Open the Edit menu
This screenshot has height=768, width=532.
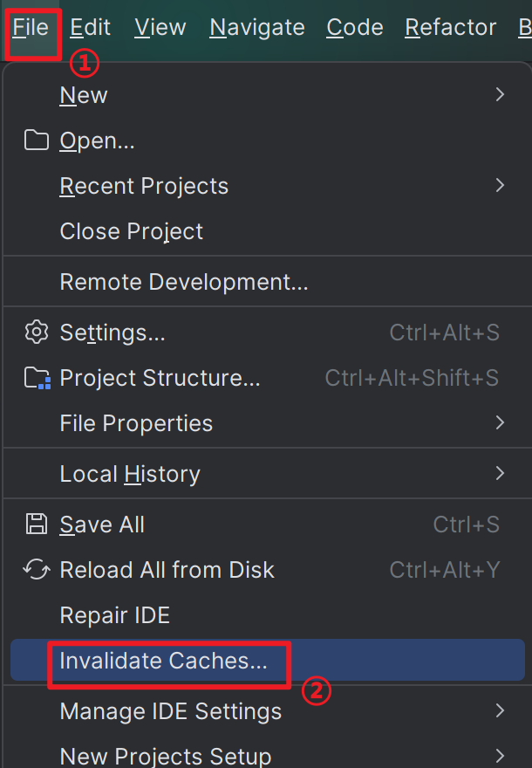tap(90, 27)
